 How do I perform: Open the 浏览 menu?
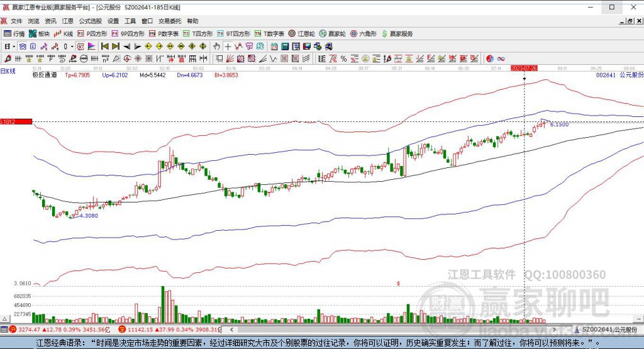coord(34,21)
